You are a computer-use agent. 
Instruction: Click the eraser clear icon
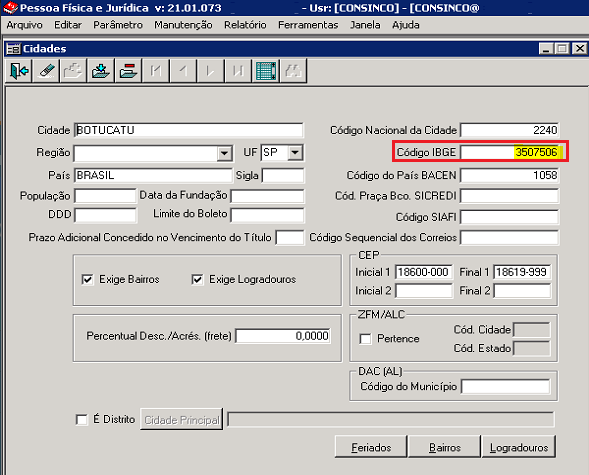coord(46,71)
